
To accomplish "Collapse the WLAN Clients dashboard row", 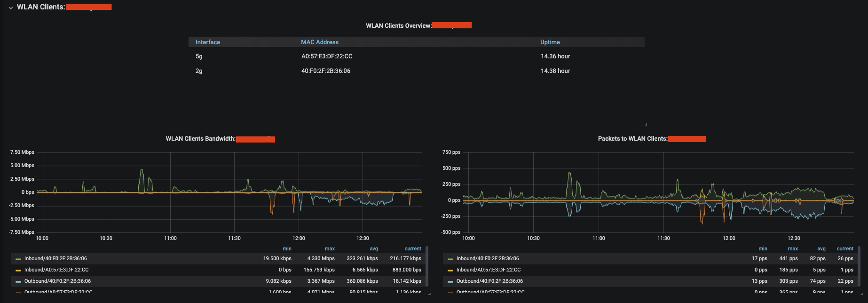I will pos(11,8).
